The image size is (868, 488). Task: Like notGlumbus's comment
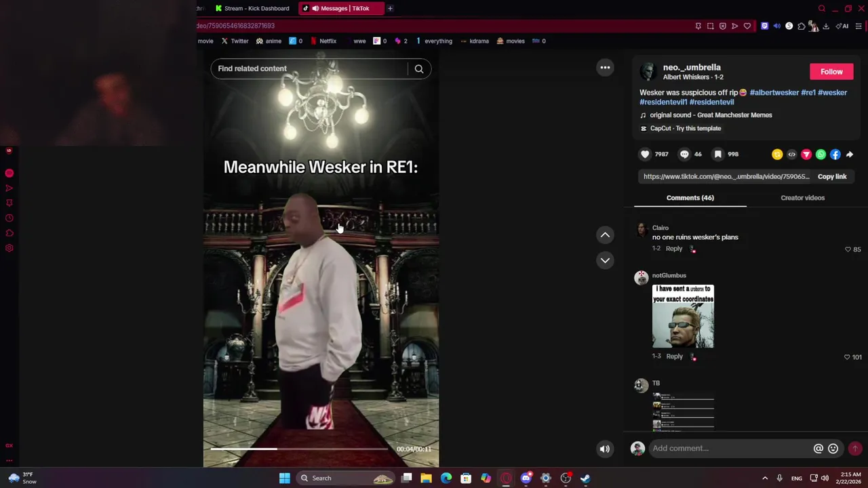point(847,357)
